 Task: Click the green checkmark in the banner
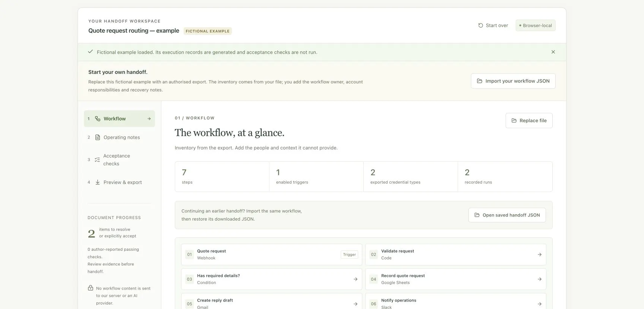90,51
